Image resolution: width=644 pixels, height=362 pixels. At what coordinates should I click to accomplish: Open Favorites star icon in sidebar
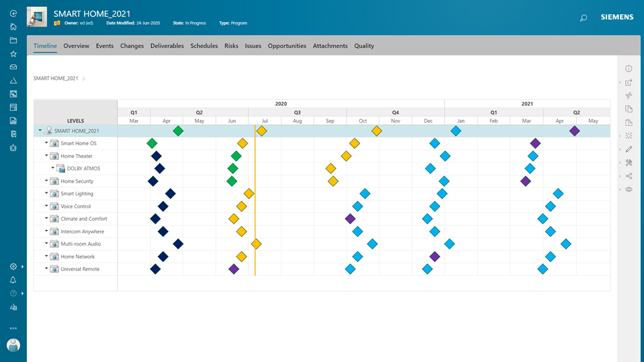point(13,54)
